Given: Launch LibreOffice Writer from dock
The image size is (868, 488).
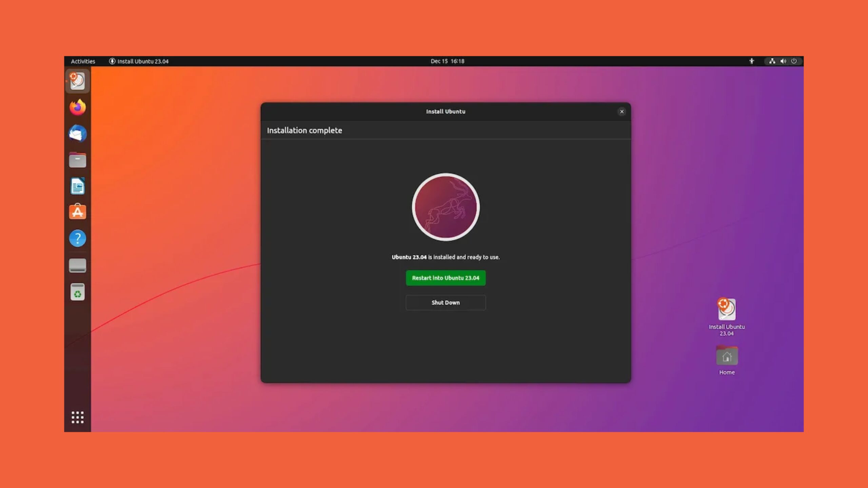Looking at the screenshot, I should point(78,186).
